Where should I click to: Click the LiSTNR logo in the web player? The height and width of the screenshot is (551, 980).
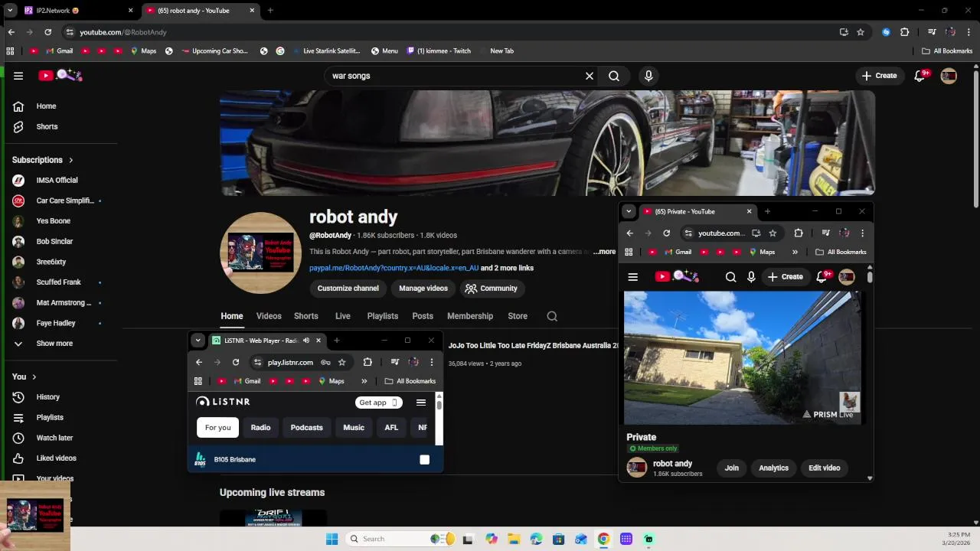point(223,402)
